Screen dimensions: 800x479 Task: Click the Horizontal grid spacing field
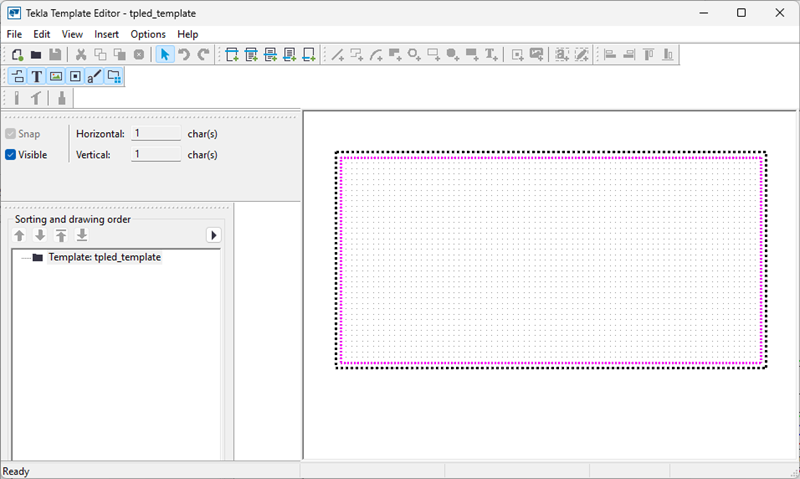(x=155, y=133)
